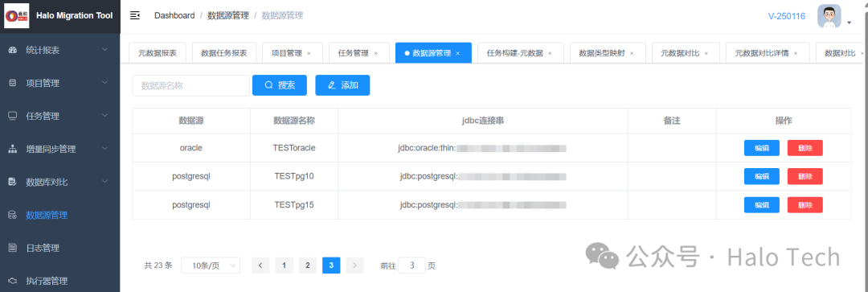Image resolution: width=868 pixels, height=292 pixels.
Task: Click the 统计报表 dashboard icon
Action: tap(13, 50)
